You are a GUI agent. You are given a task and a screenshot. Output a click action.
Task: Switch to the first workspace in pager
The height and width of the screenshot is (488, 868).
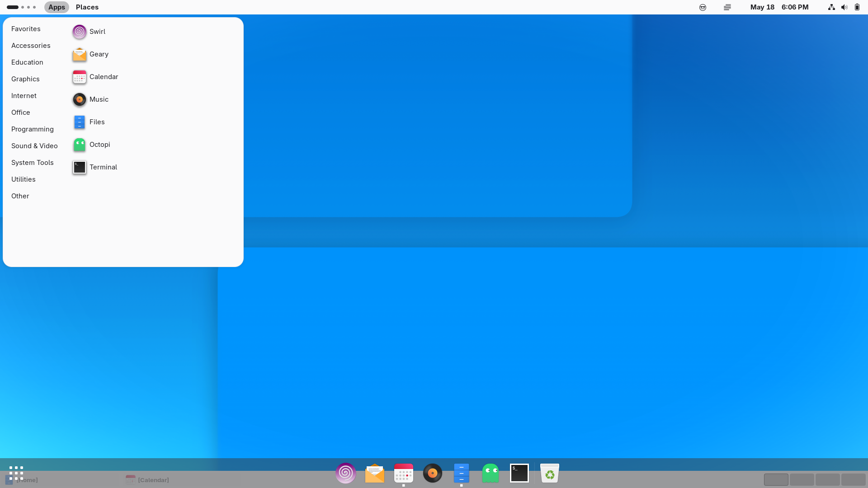776,479
